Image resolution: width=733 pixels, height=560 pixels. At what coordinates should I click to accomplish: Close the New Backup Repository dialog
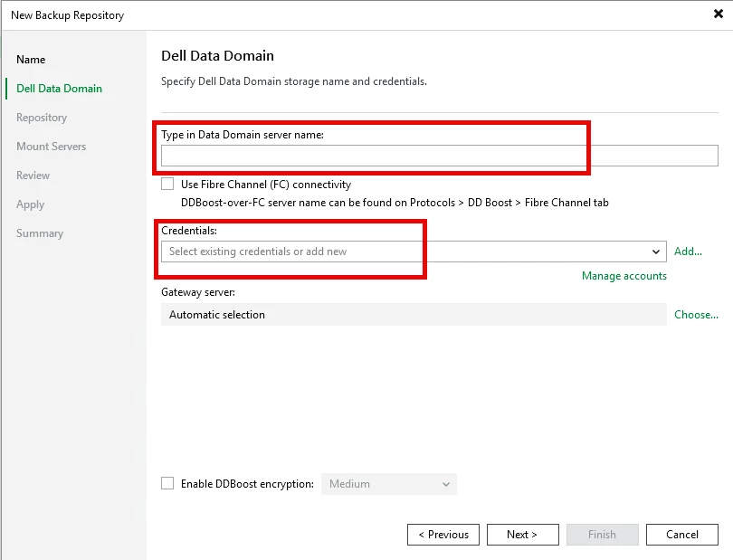pyautogui.click(x=719, y=14)
